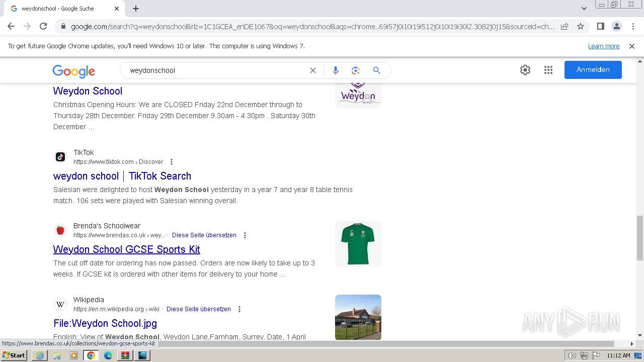The image size is (644, 362).
Task: Open weydon school TikTok Search result
Action: 122,176
